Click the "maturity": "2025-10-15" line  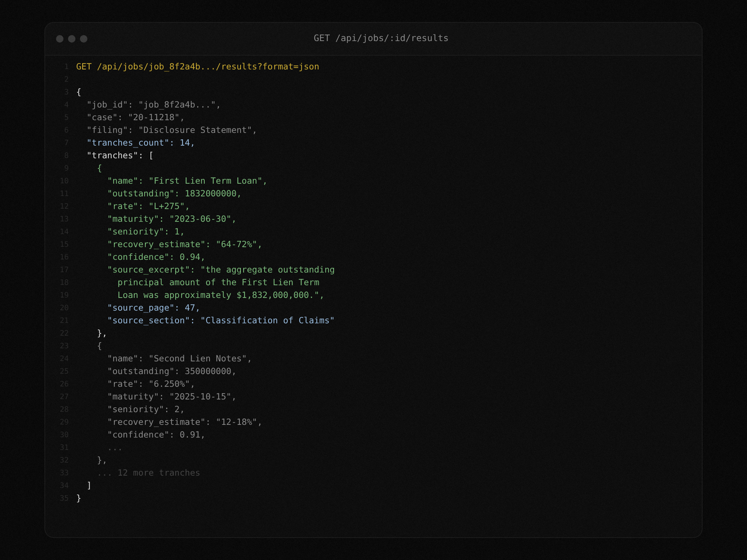click(x=172, y=396)
